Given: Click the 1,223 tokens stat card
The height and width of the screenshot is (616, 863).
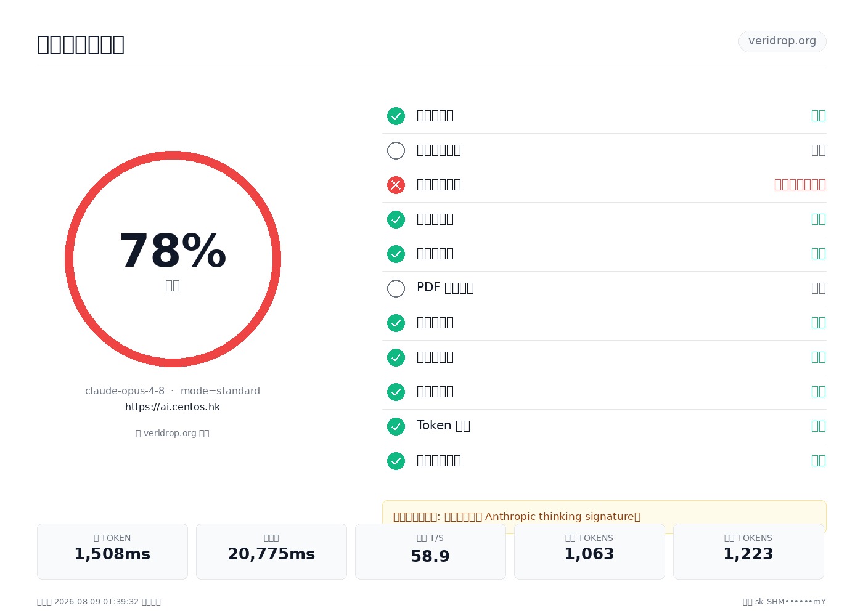Looking at the screenshot, I should point(748,551).
